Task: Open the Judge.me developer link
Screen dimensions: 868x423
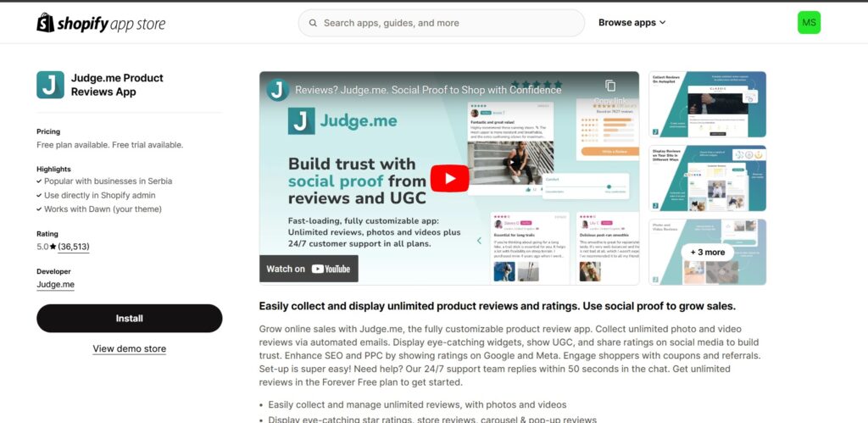Action: pyautogui.click(x=55, y=285)
